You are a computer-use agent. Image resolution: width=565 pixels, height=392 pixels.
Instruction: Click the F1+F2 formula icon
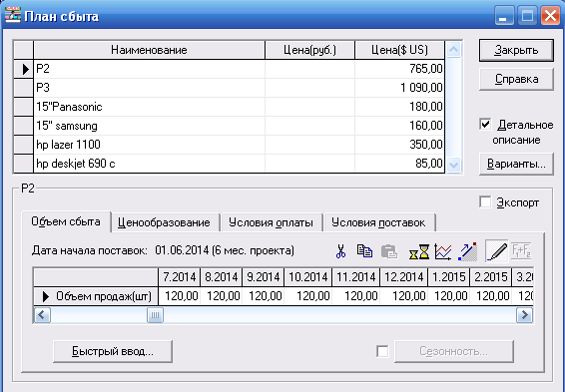521,251
